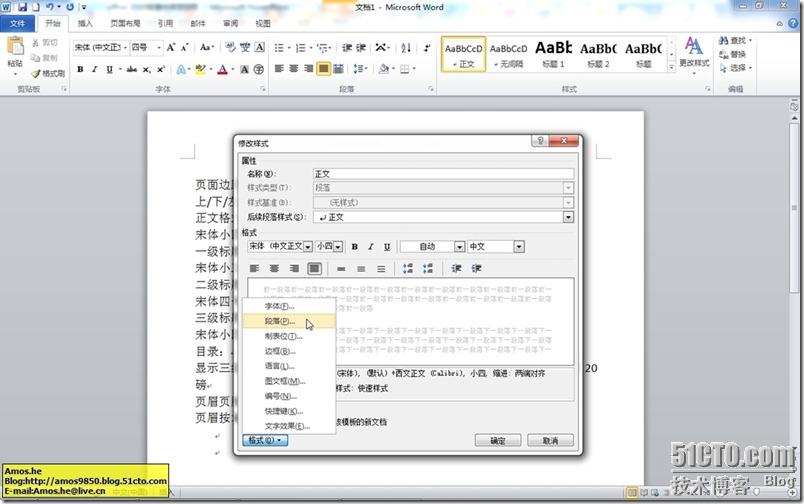Open 后续段落样式 dropdown in dialog
The width and height of the screenshot is (804, 504).
[x=568, y=217]
